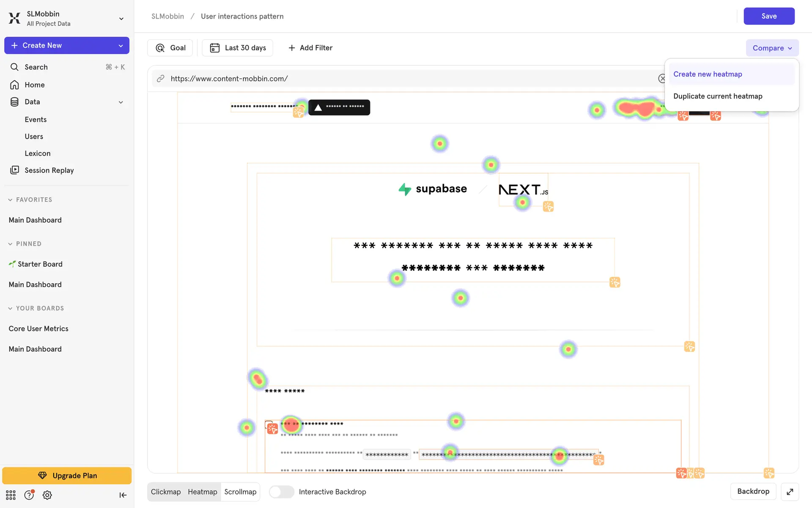Switch to Scrollmap view

coord(240,491)
